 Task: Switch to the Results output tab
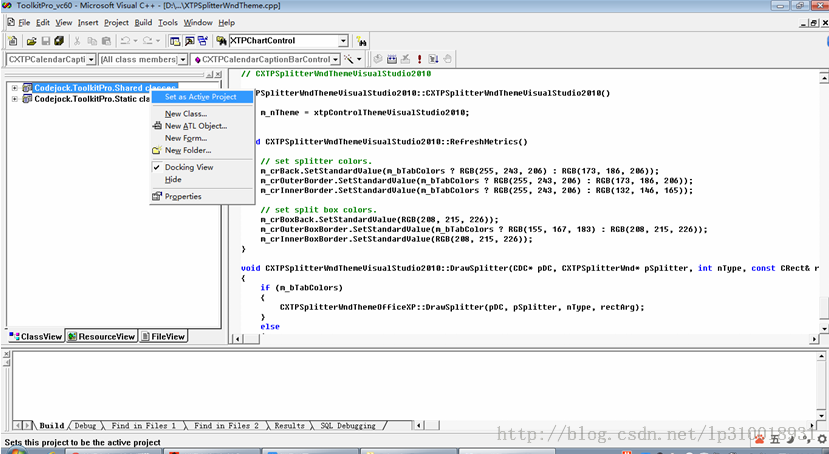[289, 425]
